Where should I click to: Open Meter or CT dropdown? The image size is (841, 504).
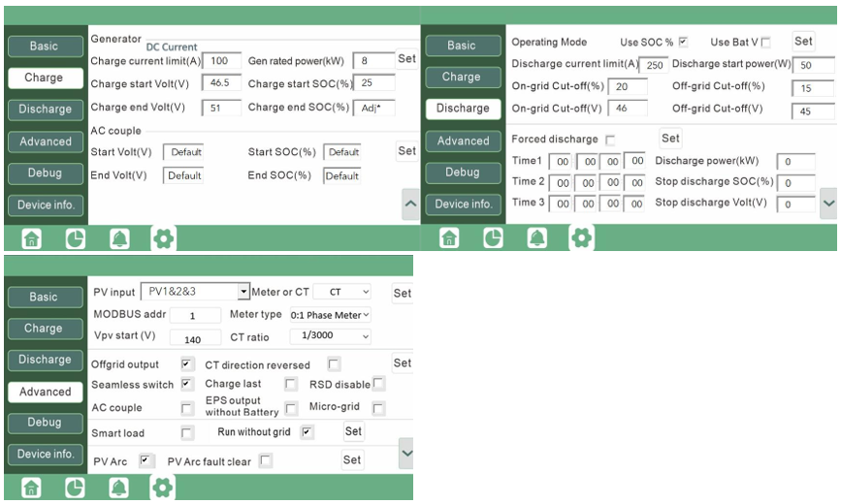(341, 292)
